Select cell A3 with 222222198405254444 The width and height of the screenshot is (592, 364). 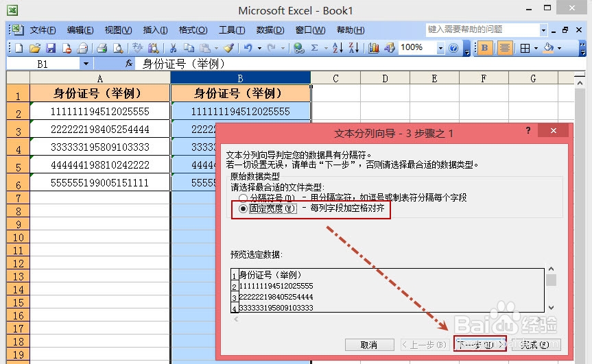coord(100,129)
